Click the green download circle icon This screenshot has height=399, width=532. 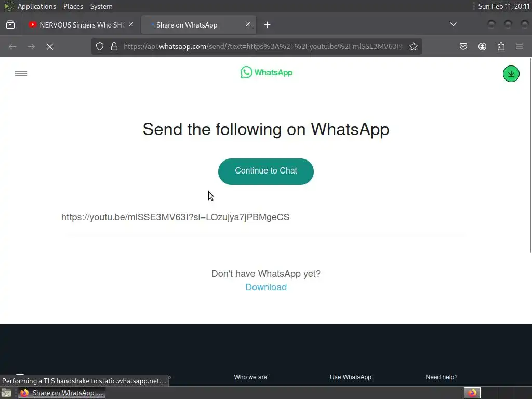click(511, 74)
